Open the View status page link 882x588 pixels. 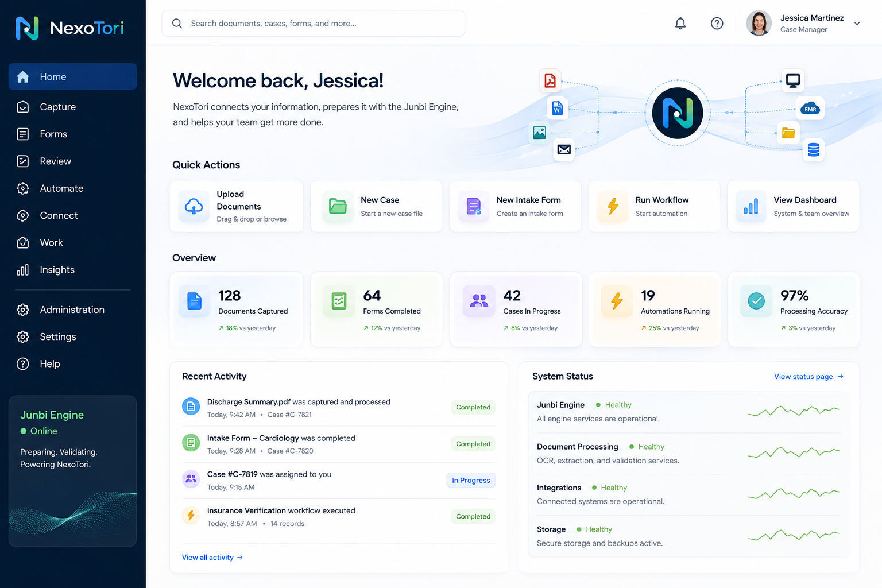tap(808, 377)
